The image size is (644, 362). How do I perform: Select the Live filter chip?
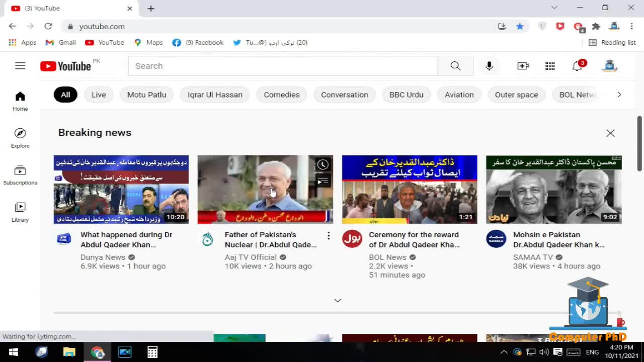(x=99, y=95)
